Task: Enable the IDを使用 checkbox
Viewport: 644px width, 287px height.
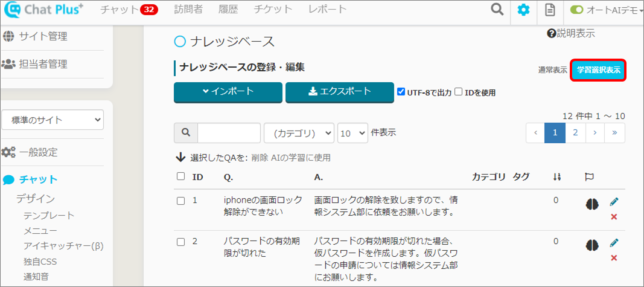Action: click(x=459, y=92)
